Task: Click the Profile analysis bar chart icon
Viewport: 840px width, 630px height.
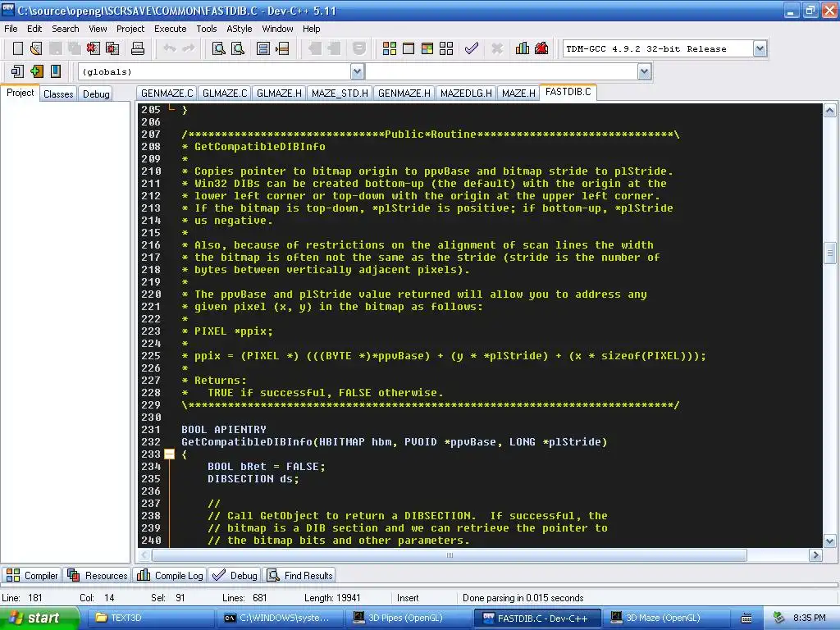Action: 523,48
